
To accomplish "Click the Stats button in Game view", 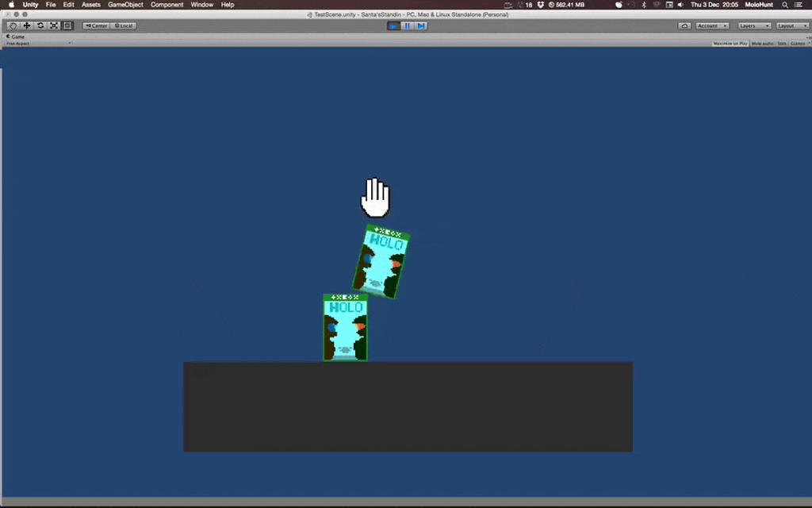I will point(782,44).
